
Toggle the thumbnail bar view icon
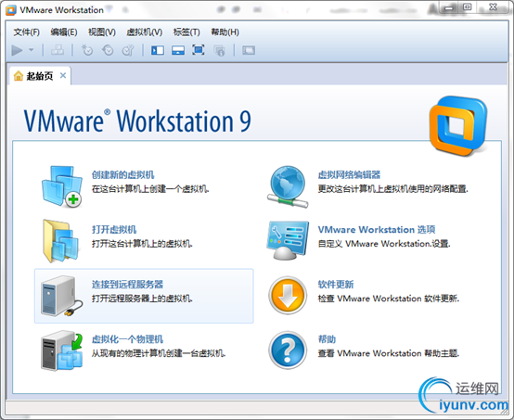[178, 50]
